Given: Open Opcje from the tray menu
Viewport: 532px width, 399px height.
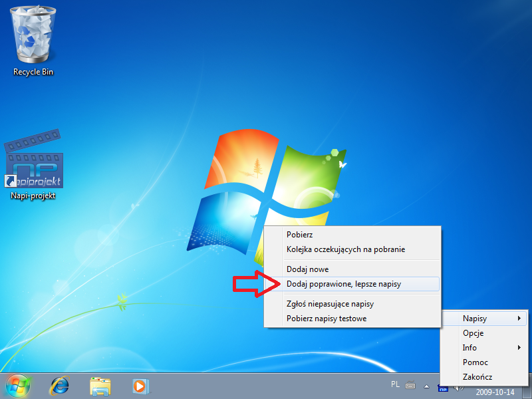Looking at the screenshot, I should point(484,333).
